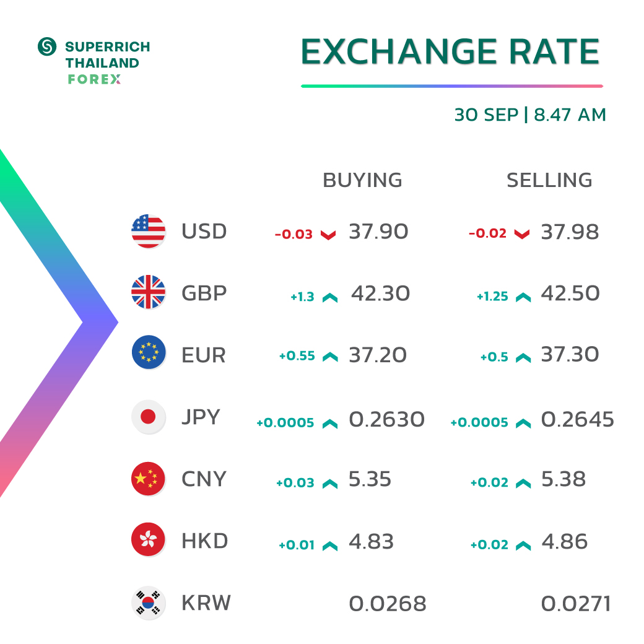Select the China flag icon
This screenshot has width=644, height=644.
(148, 479)
